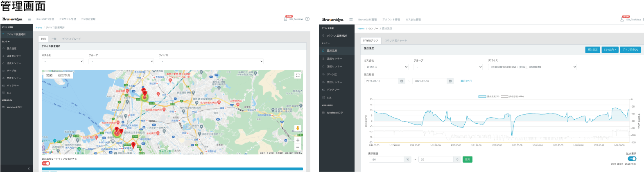
Task: Open the デバイス dropdown on graph page
Action: (532, 67)
